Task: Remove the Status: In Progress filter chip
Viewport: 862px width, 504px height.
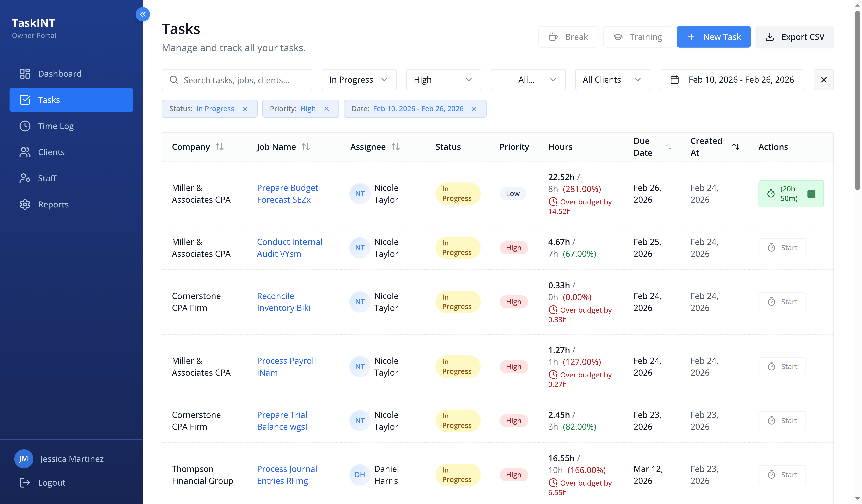Action: click(x=245, y=109)
